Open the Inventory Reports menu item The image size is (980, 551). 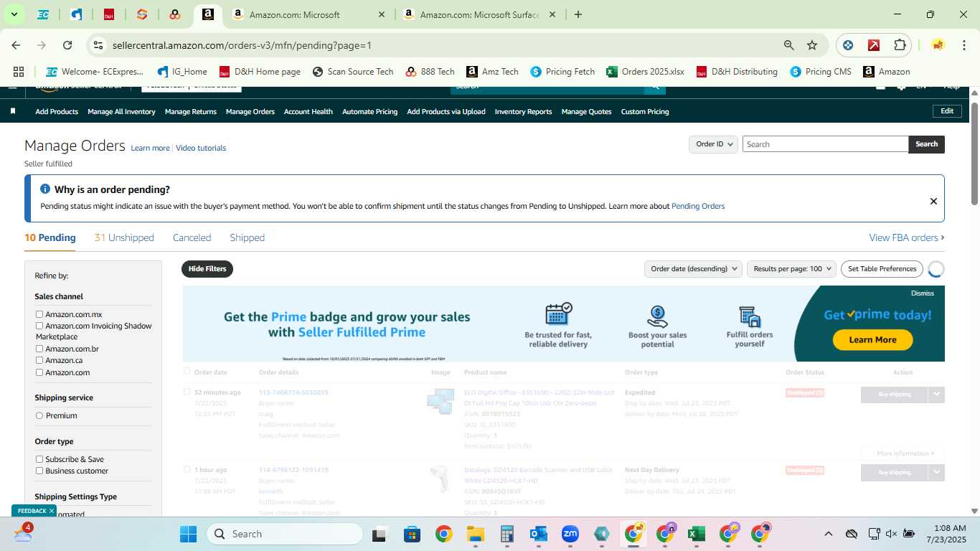click(x=523, y=112)
